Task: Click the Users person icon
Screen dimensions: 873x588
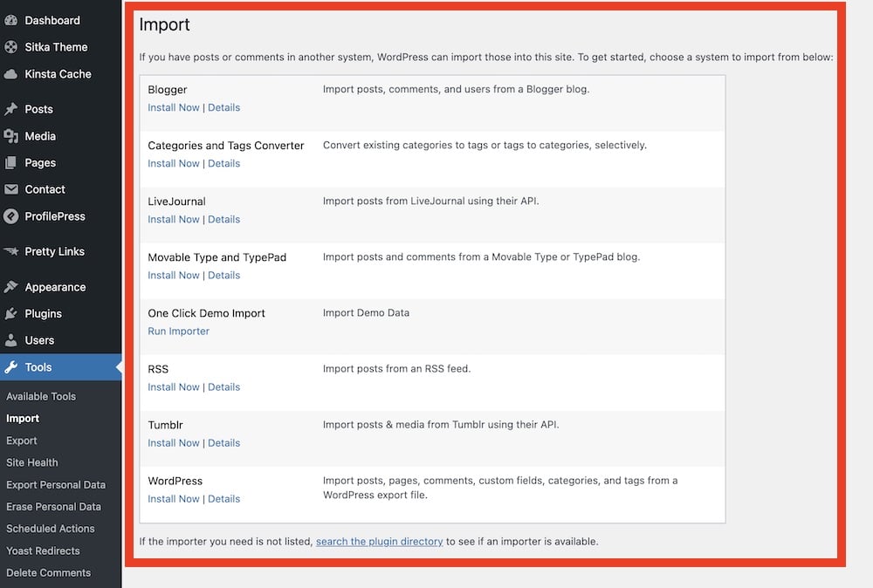Action: pyautogui.click(x=11, y=340)
